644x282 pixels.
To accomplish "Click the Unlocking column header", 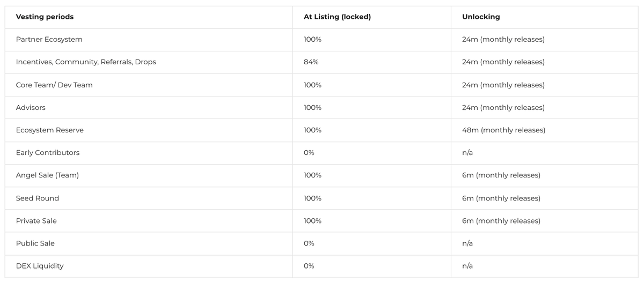I will point(480,17).
